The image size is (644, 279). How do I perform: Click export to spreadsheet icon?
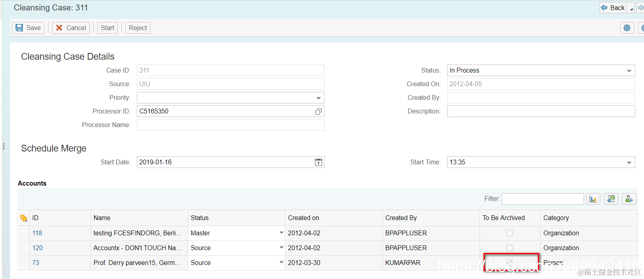click(611, 199)
